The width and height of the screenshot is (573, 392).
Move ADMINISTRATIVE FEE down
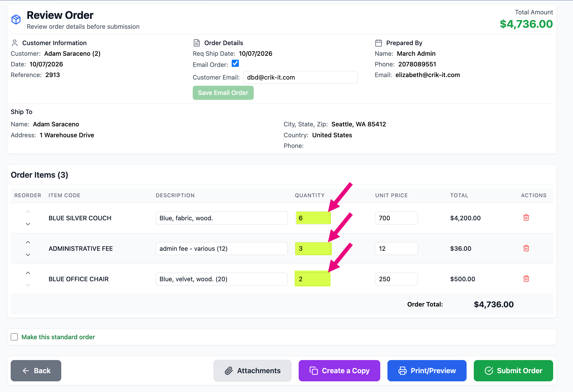tap(28, 255)
